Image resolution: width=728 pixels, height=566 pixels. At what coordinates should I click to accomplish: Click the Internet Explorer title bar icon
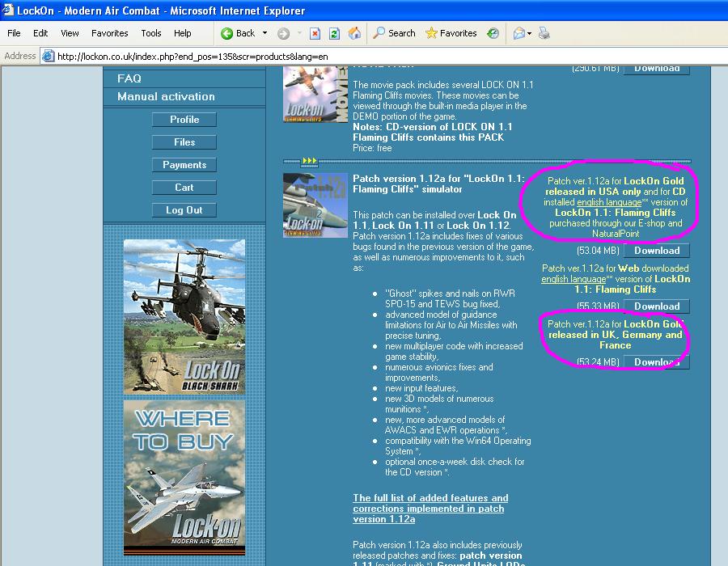coord(8,11)
